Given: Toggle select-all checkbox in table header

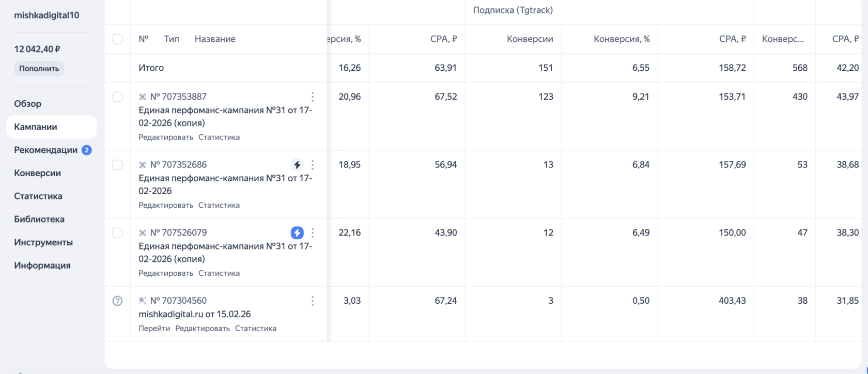Looking at the screenshot, I should [x=118, y=39].
